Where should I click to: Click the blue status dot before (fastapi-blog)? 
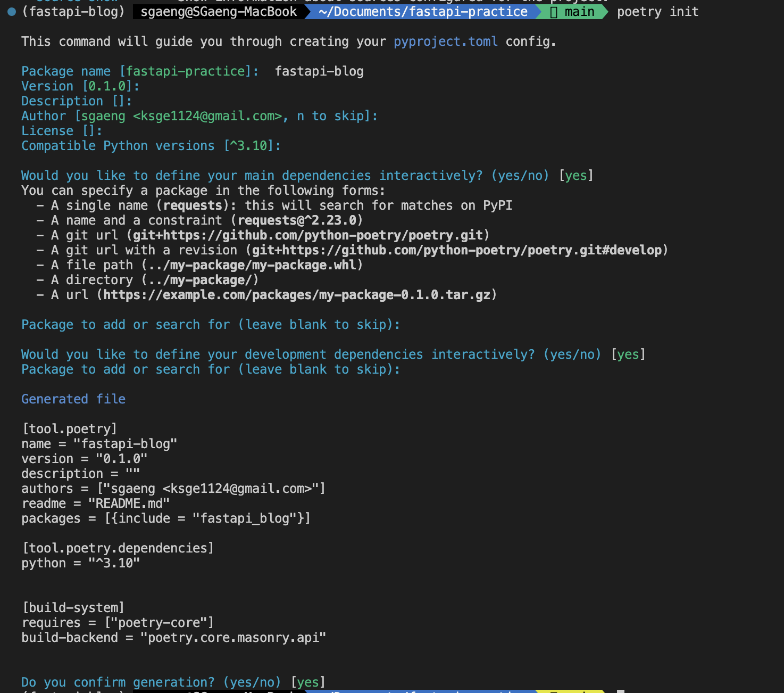click(12, 12)
